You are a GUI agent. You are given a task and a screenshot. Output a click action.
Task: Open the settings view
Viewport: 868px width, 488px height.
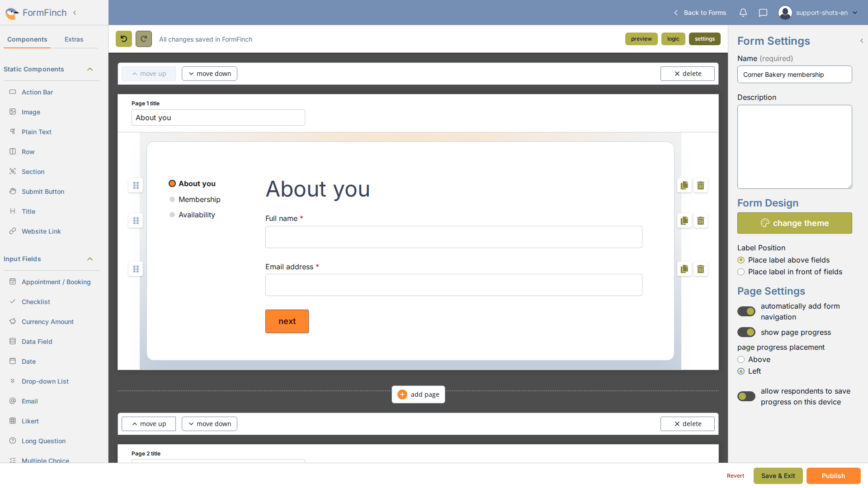click(x=704, y=39)
